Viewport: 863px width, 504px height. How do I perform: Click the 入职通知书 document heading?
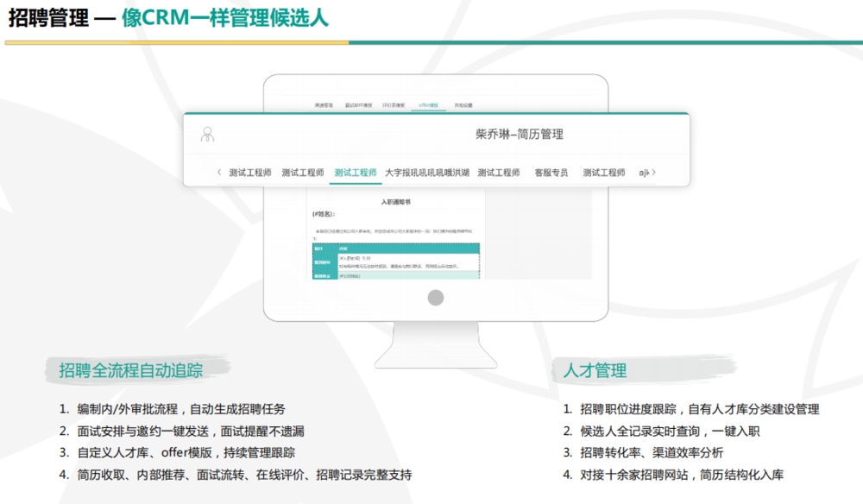395,202
